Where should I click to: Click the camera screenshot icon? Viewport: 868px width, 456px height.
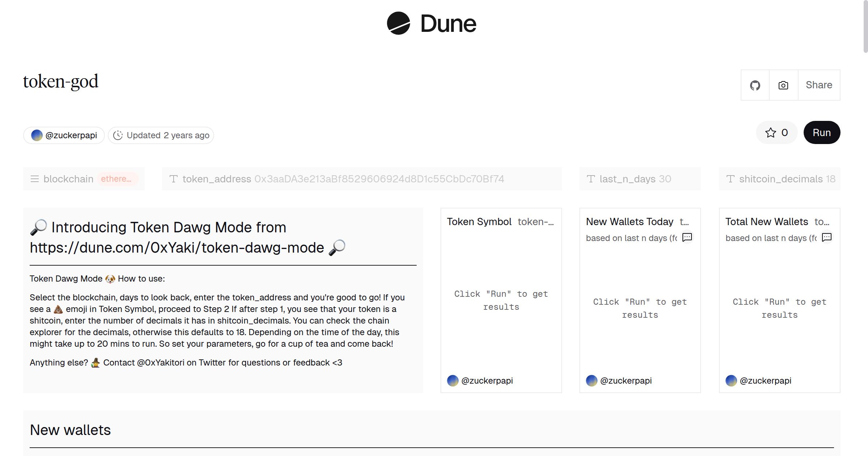point(783,85)
